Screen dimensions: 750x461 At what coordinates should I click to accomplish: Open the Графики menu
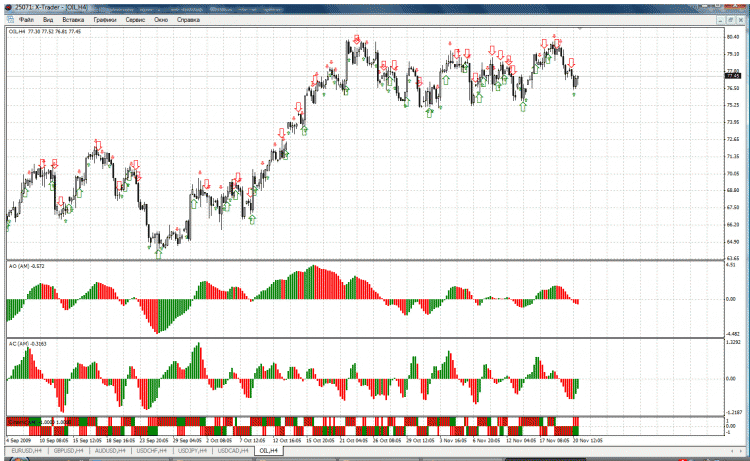[x=104, y=19]
